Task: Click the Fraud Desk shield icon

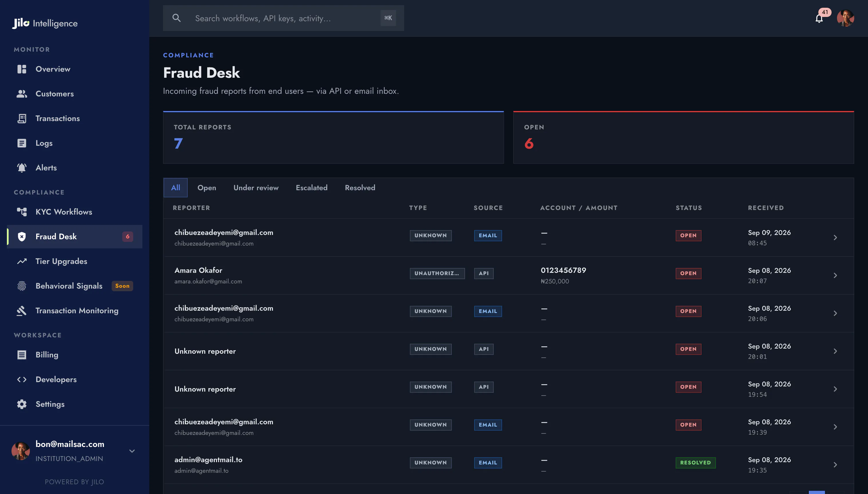Action: tap(22, 236)
